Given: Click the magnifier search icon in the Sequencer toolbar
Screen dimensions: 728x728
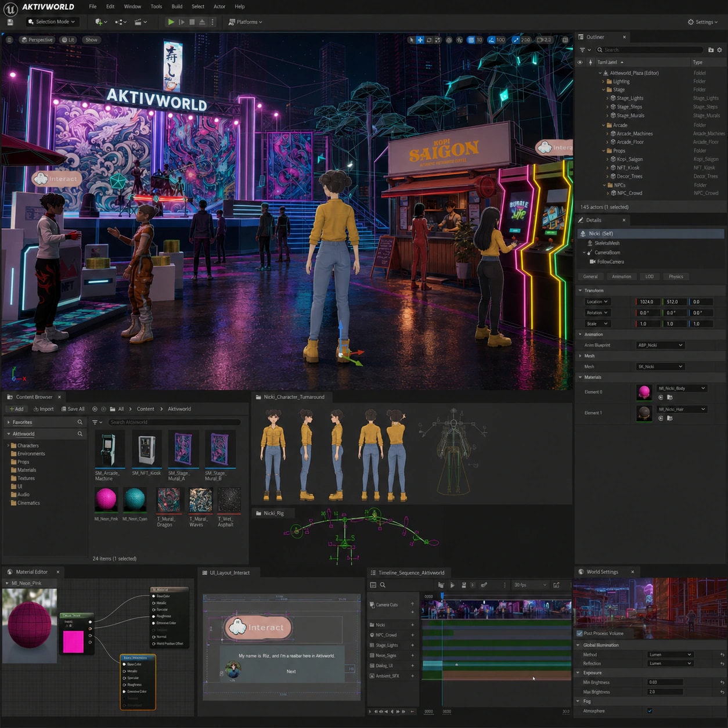Looking at the screenshot, I should 383,585.
